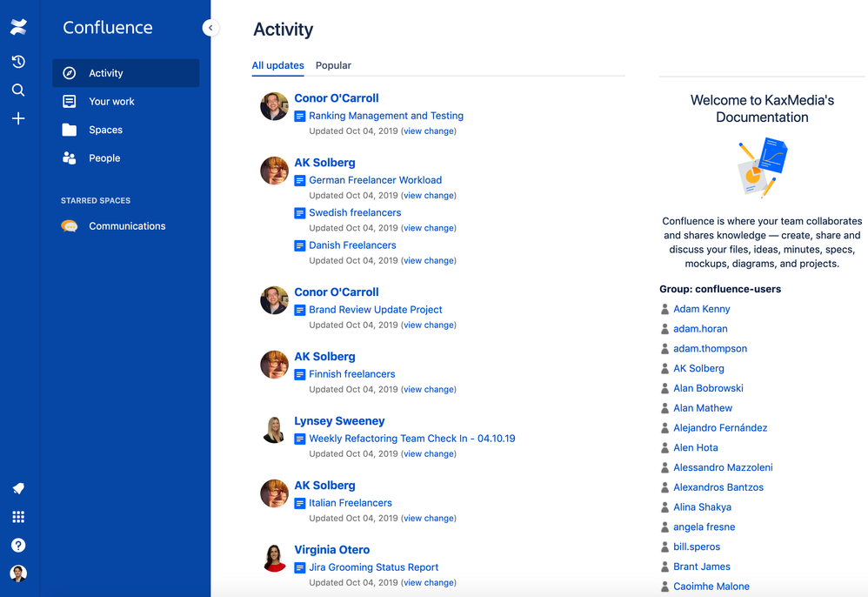
Task: Open adam.thompson user link
Action: [711, 349]
